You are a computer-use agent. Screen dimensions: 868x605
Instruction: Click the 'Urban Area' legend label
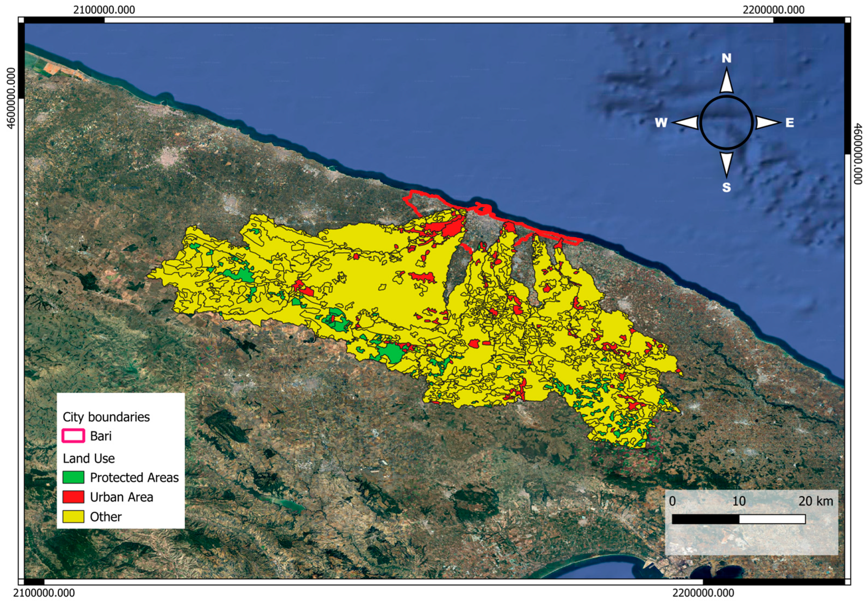122,497
